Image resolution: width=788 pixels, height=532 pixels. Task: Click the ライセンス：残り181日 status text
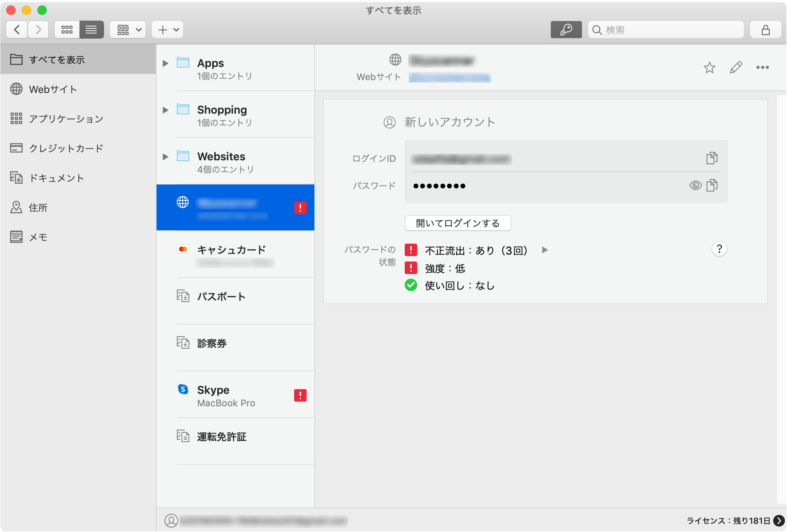(728, 521)
